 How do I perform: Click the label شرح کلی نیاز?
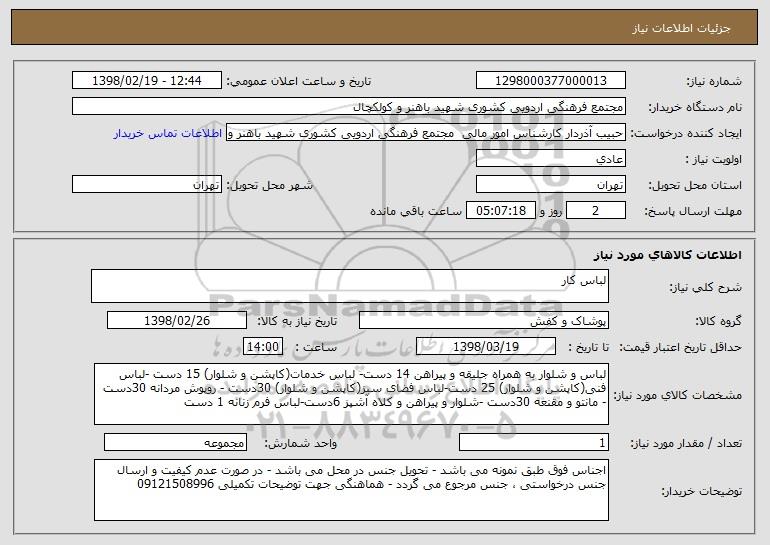(x=706, y=287)
